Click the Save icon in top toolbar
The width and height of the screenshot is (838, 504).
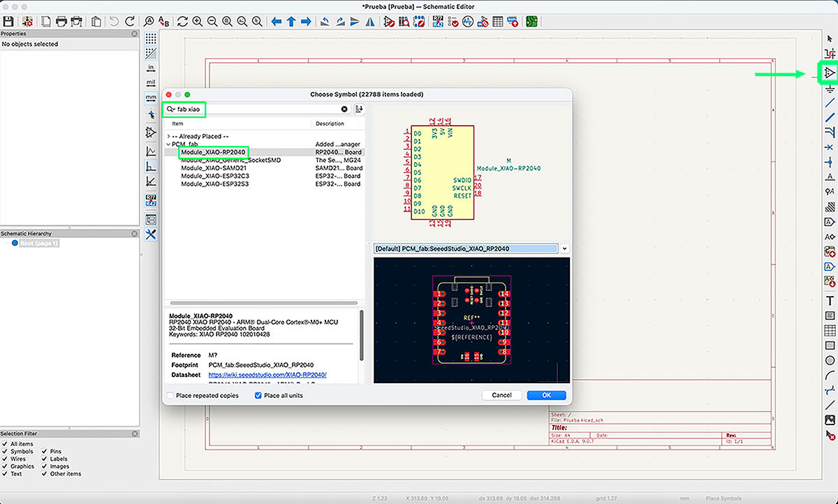click(x=8, y=22)
